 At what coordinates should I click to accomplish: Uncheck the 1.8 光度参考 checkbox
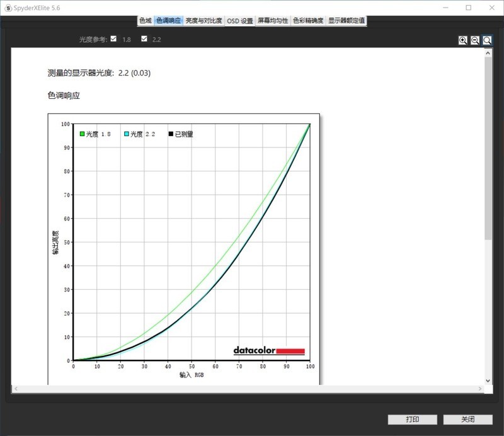113,38
